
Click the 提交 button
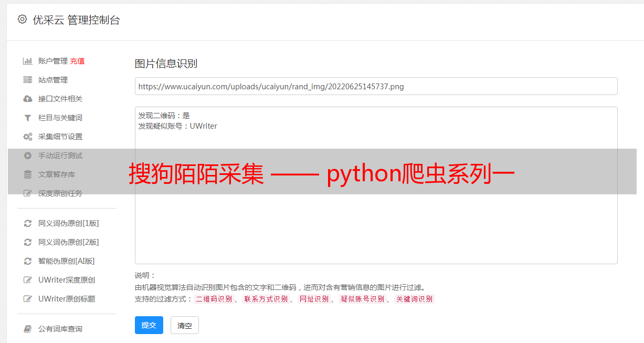tap(149, 325)
